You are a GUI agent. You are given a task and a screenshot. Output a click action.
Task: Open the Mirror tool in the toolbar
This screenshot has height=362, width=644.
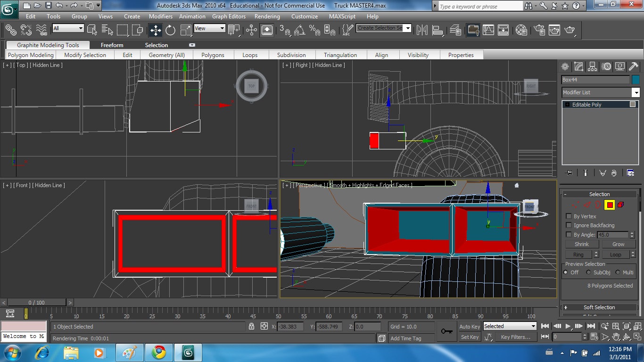coord(422,30)
